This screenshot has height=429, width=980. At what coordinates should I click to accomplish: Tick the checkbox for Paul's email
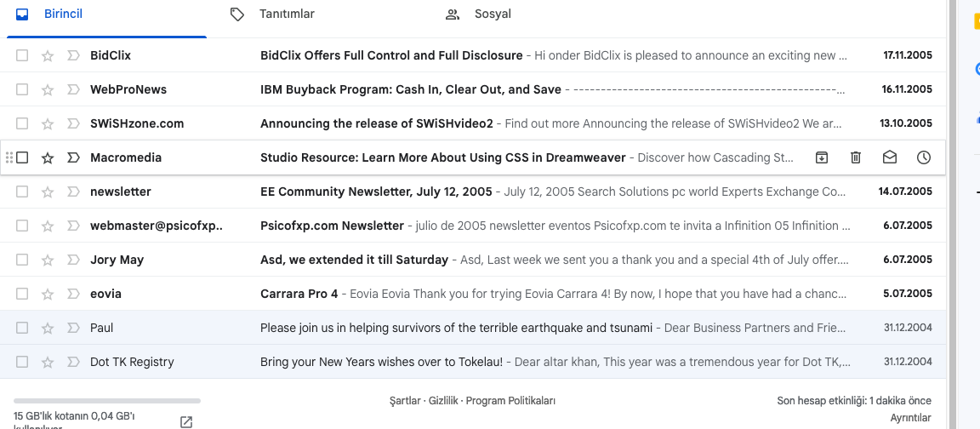pyautogui.click(x=22, y=327)
